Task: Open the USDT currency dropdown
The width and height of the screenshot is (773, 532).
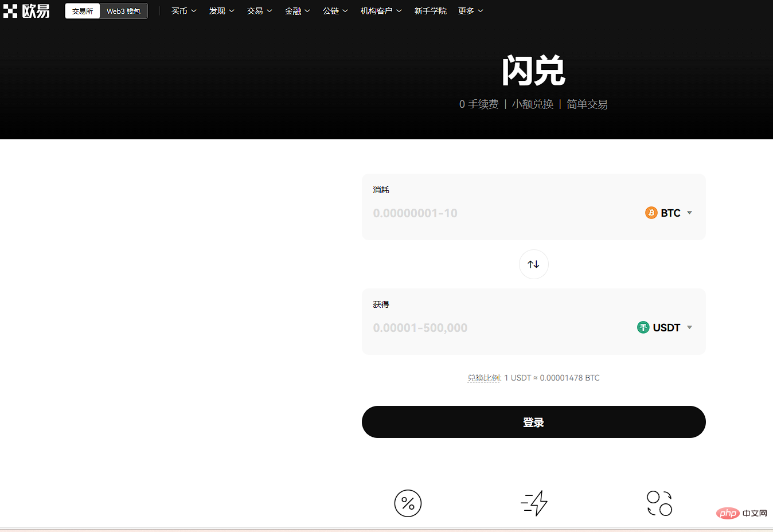Action: point(665,327)
